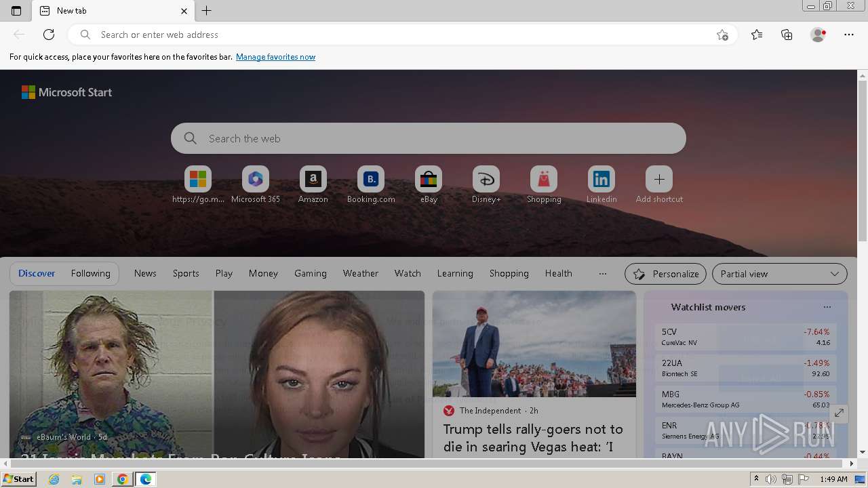This screenshot has width=868, height=488.
Task: Select the Discover feed tab
Action: click(37, 274)
